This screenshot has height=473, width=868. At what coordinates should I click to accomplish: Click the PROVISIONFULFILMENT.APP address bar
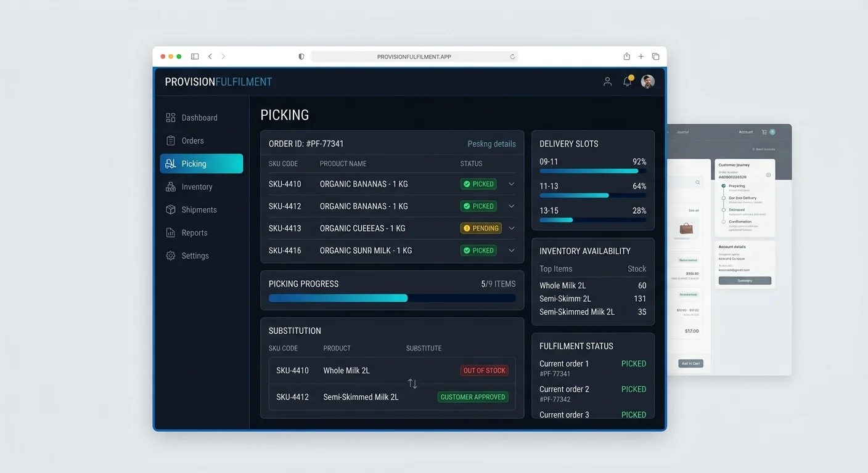414,57
